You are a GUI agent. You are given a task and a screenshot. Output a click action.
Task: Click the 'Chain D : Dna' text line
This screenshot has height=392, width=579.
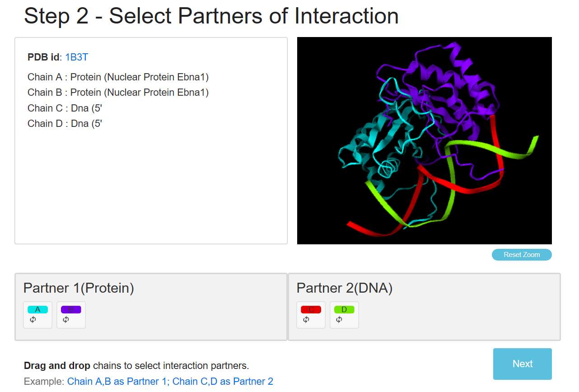[65, 124]
